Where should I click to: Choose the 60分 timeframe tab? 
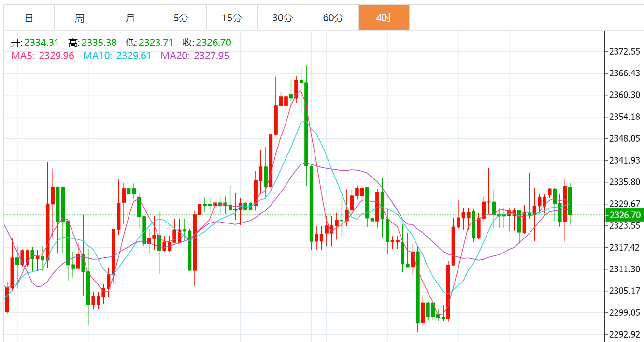[333, 18]
